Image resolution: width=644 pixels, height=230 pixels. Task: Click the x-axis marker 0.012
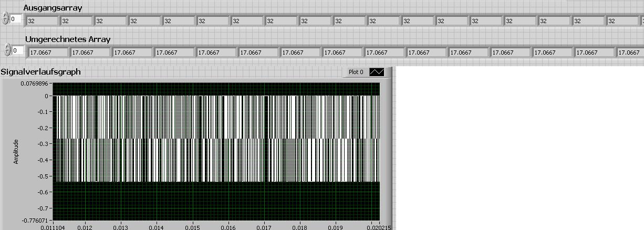85,227
